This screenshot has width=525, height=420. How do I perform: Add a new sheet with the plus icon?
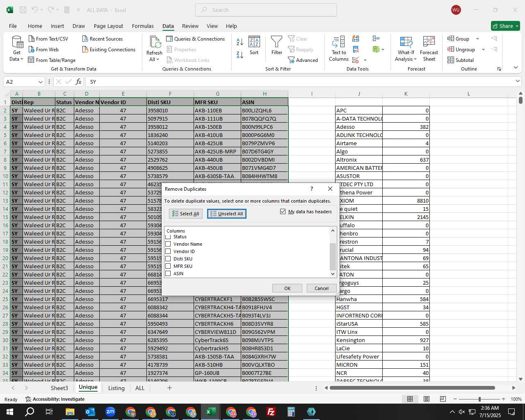pos(169,388)
